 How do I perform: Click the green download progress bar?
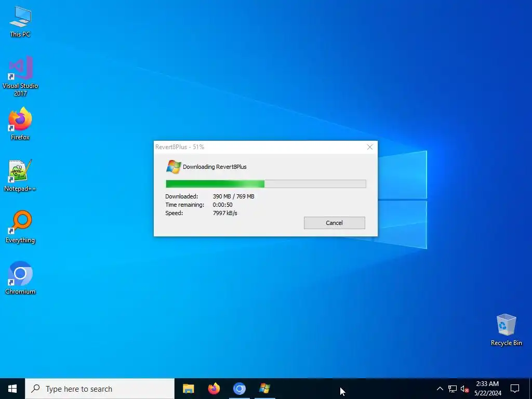pyautogui.click(x=265, y=184)
